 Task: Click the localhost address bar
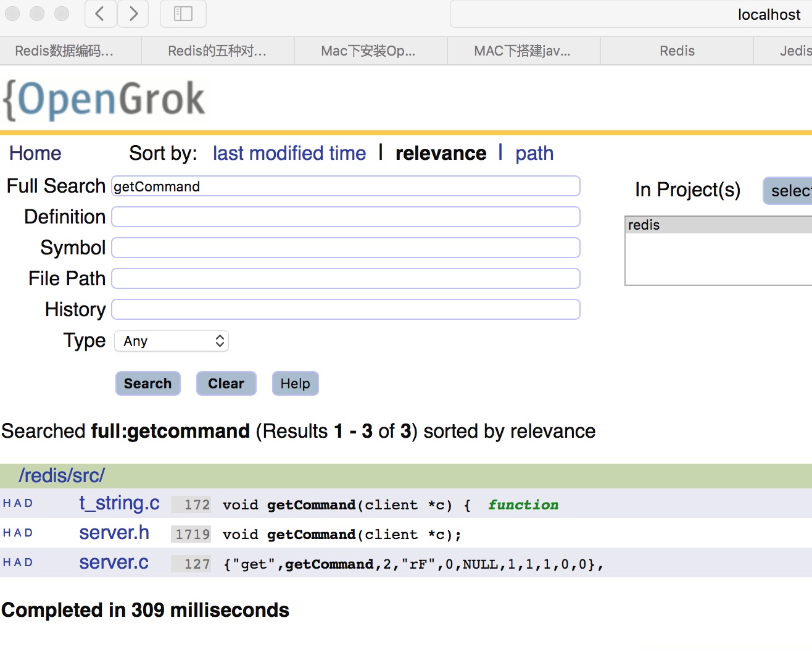click(x=631, y=14)
